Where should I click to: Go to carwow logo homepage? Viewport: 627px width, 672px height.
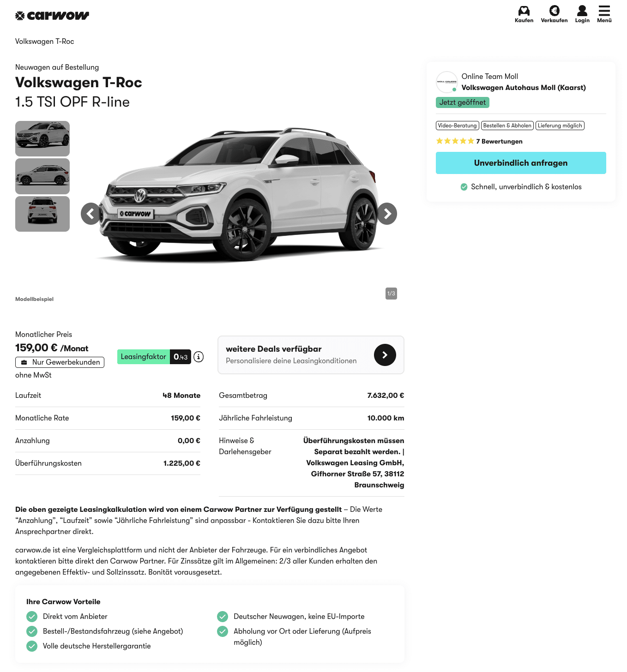(x=52, y=16)
